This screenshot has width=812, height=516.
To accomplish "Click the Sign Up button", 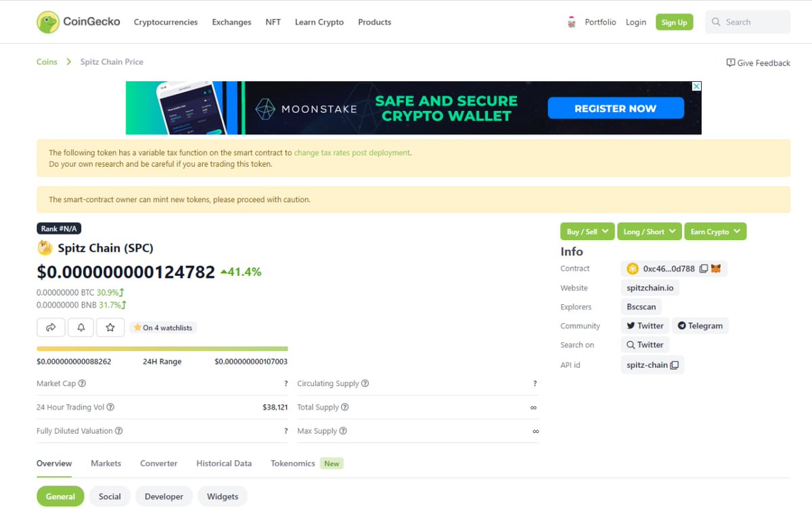I will pyautogui.click(x=674, y=22).
